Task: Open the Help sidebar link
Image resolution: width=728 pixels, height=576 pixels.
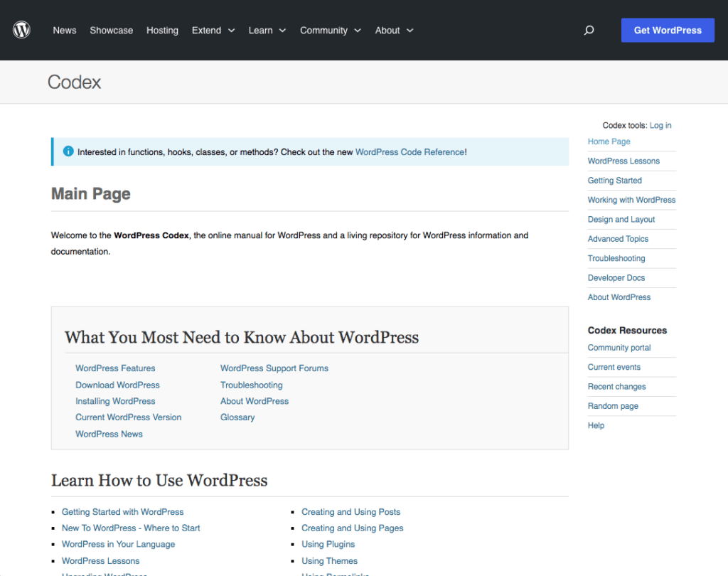Action: 596,425
